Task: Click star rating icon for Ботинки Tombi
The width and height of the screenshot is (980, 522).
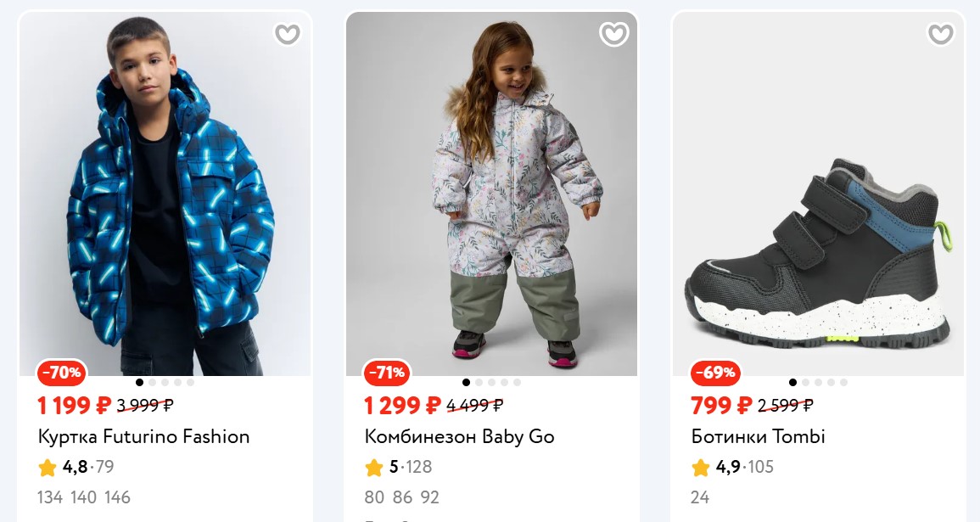Action: 701,467
